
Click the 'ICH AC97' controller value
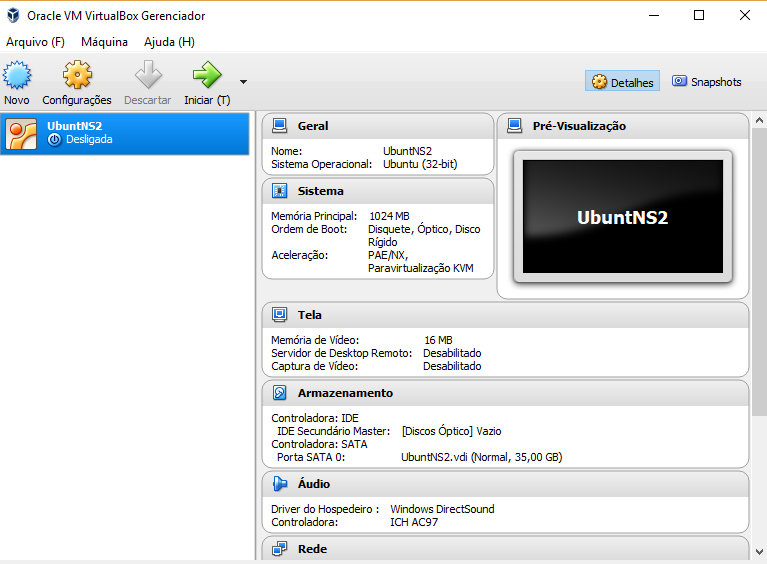414,522
